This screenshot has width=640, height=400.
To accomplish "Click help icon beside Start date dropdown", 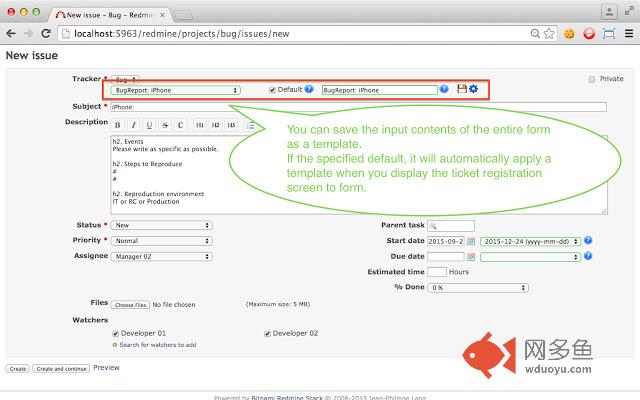I will 588,240.
